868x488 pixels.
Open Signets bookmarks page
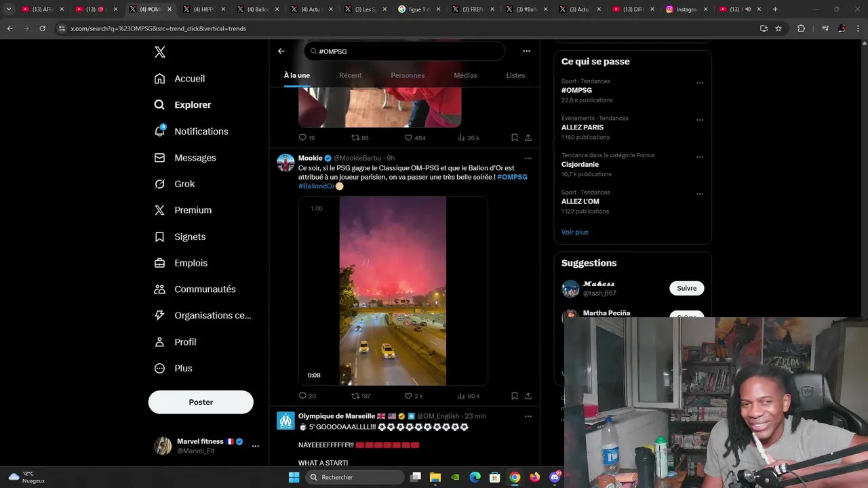[180, 237]
